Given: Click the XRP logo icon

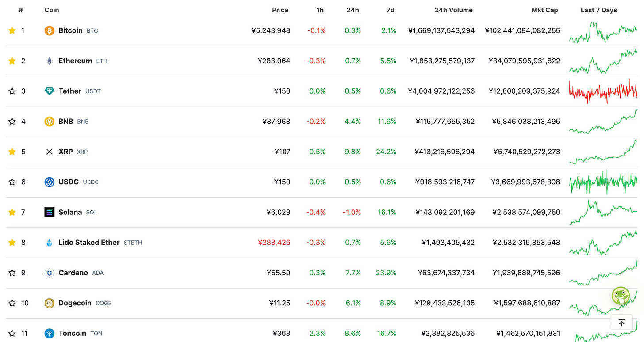Looking at the screenshot, I should (50, 152).
